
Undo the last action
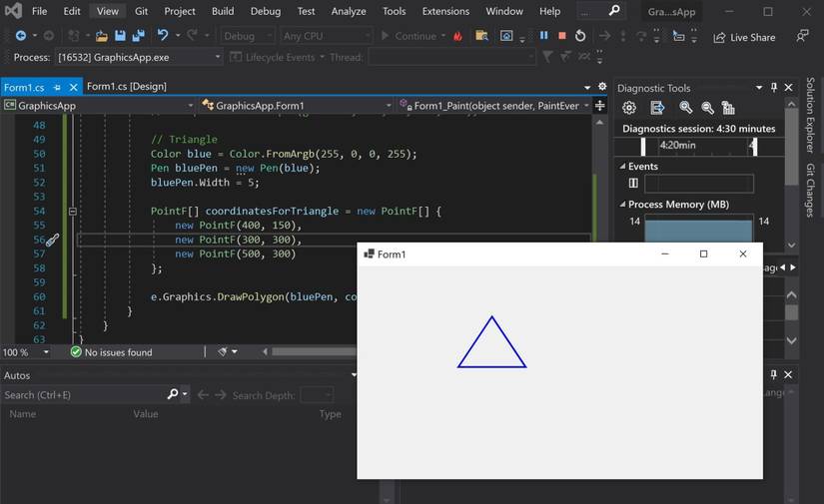pyautogui.click(x=163, y=35)
